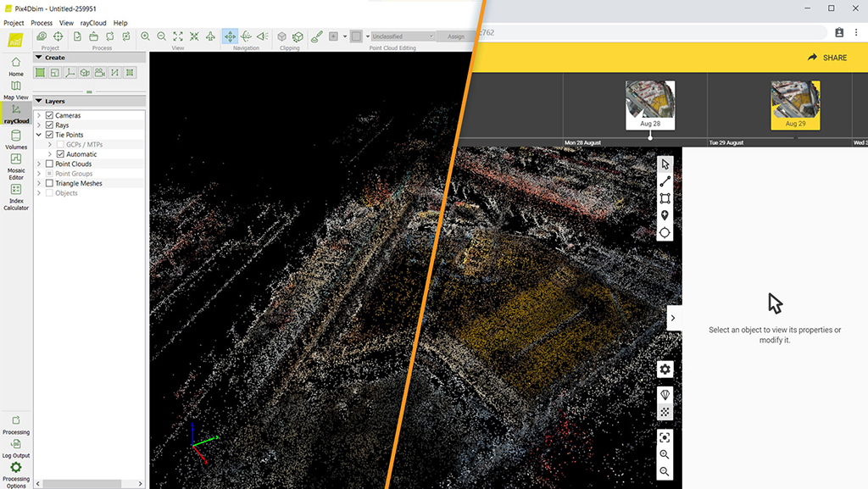This screenshot has width=868, height=489.
Task: Zoom in using viewer magnifier plus
Action: coord(665,455)
